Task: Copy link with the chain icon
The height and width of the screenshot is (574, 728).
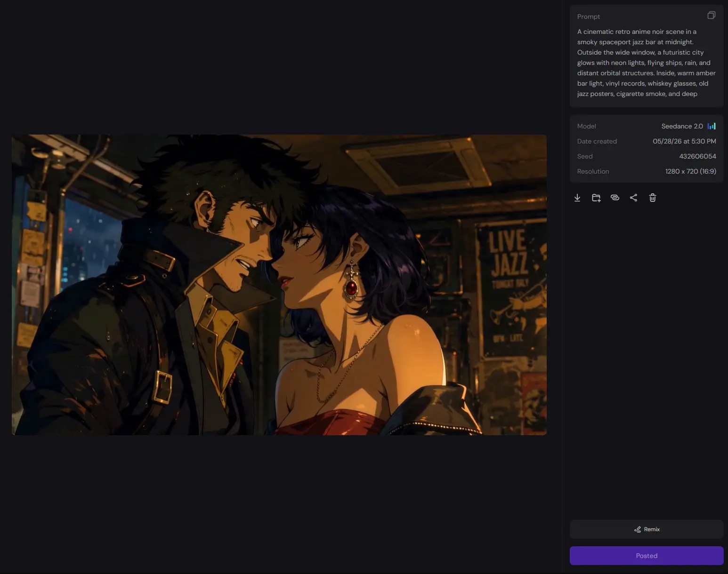Action: click(x=615, y=198)
